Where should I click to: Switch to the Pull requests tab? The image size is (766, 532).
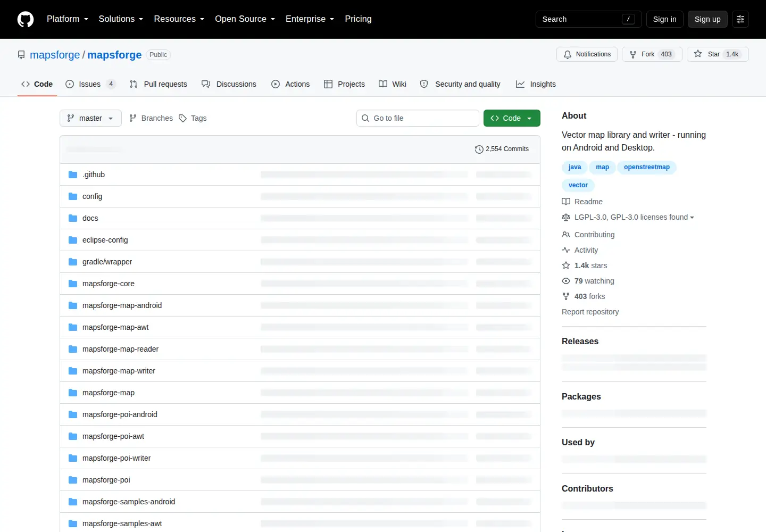(x=159, y=84)
